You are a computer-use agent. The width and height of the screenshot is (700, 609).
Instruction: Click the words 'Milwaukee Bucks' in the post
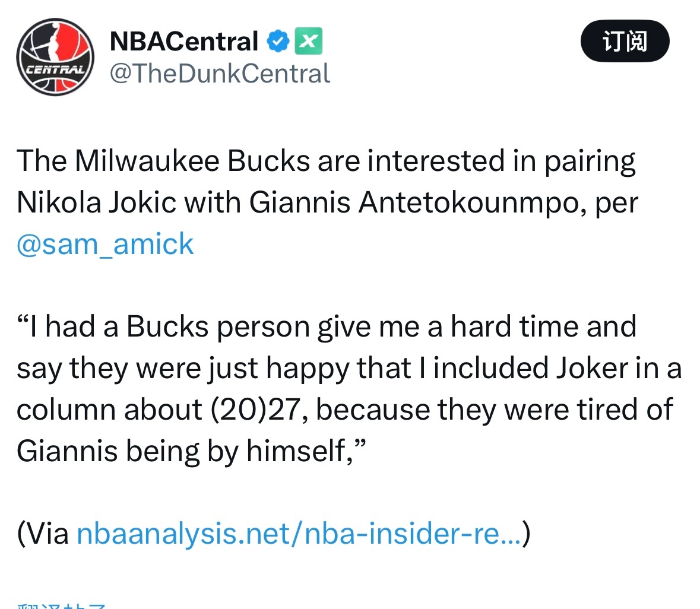click(x=192, y=161)
